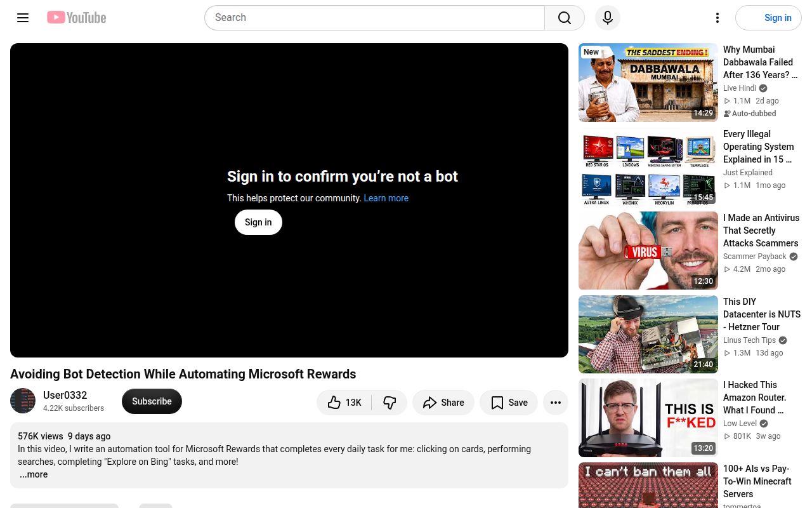Screen dimensions: 812x508
Task: Subscribe to User0332 channel
Action: [x=152, y=401]
